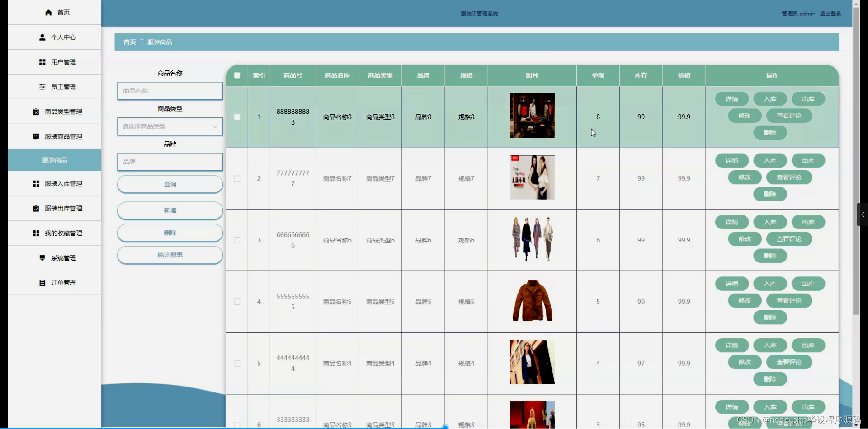Click the 员工管理 staff management icon
This screenshot has width=868, height=429.
(43, 87)
